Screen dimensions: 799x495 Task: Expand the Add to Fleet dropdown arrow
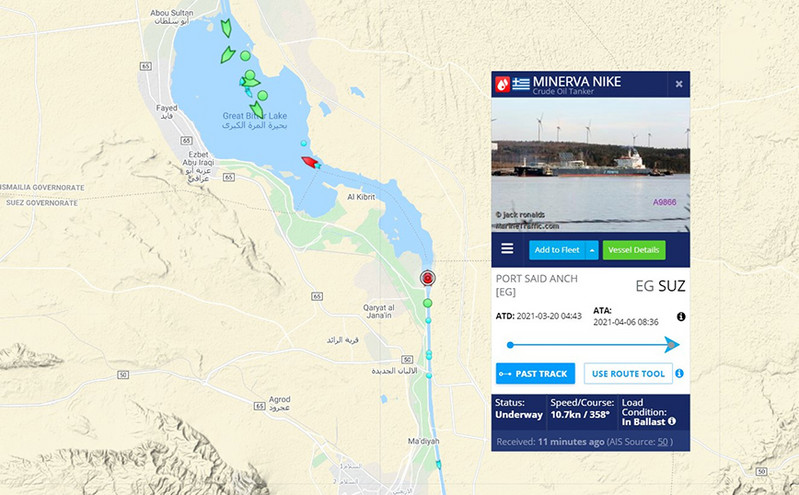592,250
